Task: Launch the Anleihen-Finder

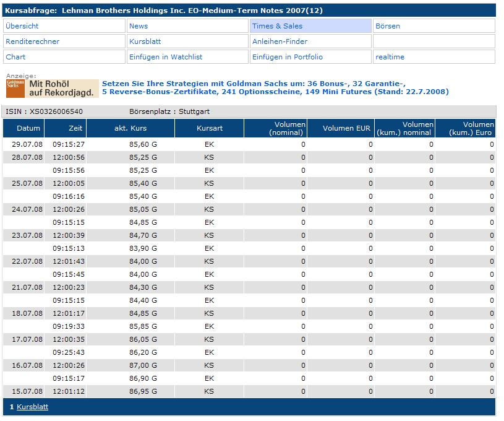Action: [280, 41]
